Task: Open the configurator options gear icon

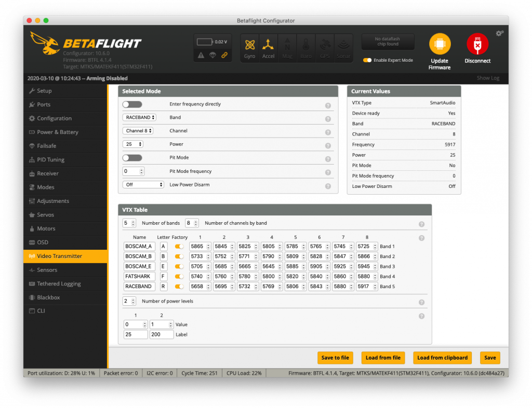Action: [499, 33]
